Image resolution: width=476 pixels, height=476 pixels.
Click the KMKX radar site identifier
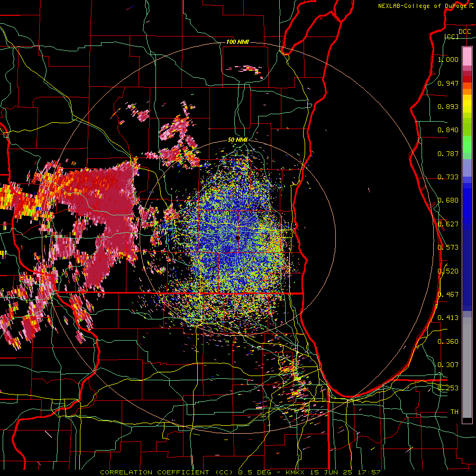coord(296,472)
